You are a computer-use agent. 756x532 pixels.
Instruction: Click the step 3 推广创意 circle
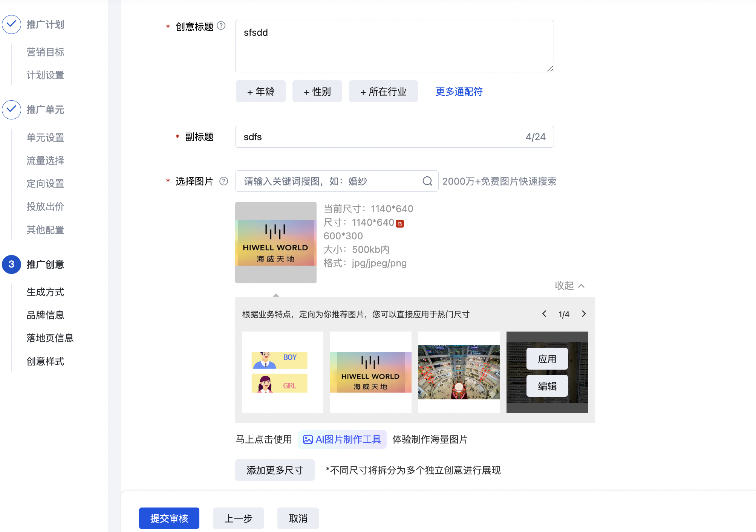11,264
